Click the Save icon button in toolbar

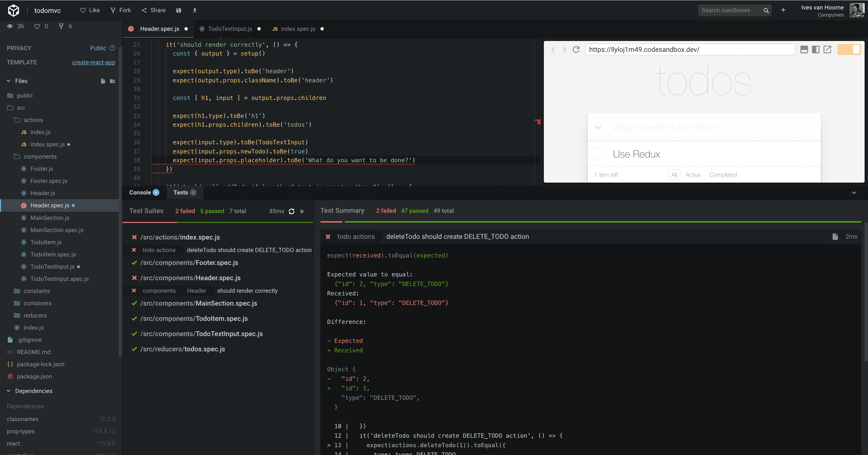click(179, 10)
